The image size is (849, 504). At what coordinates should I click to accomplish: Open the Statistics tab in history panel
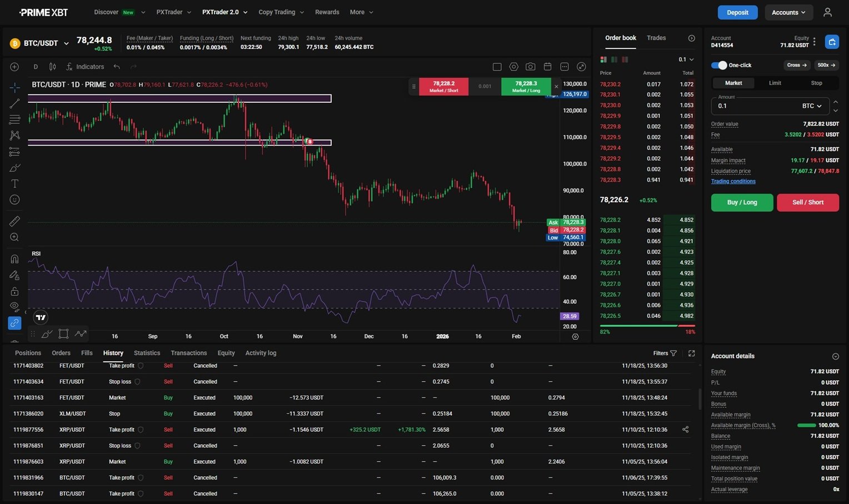(x=146, y=353)
